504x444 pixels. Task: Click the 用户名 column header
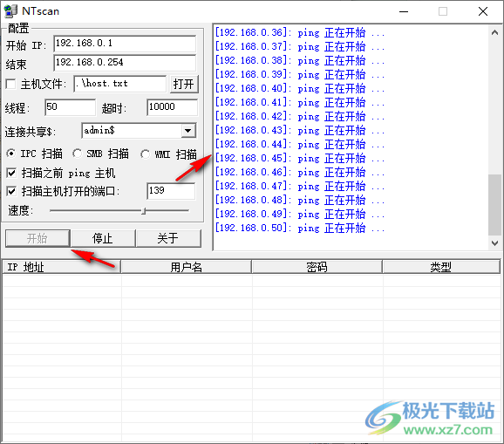click(x=187, y=267)
